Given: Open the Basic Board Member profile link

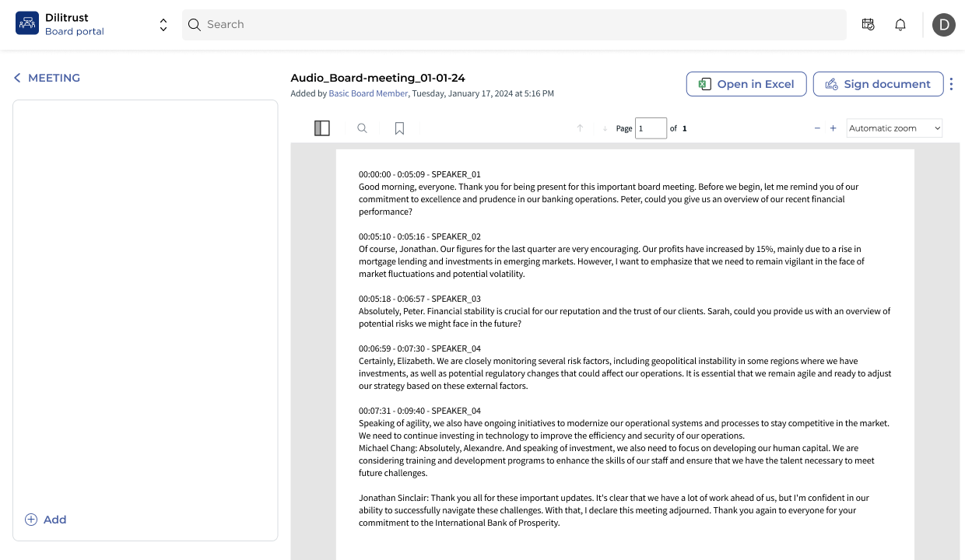Looking at the screenshot, I should [x=368, y=93].
